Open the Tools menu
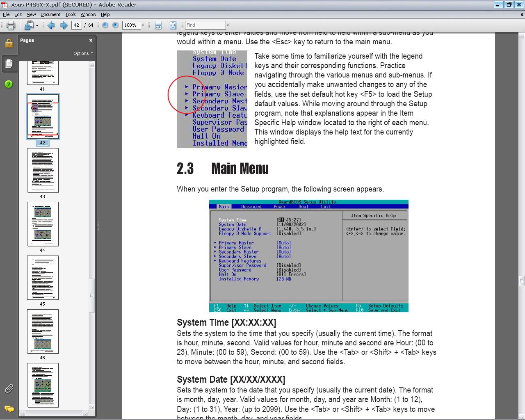This screenshot has width=525, height=420. 71,14
